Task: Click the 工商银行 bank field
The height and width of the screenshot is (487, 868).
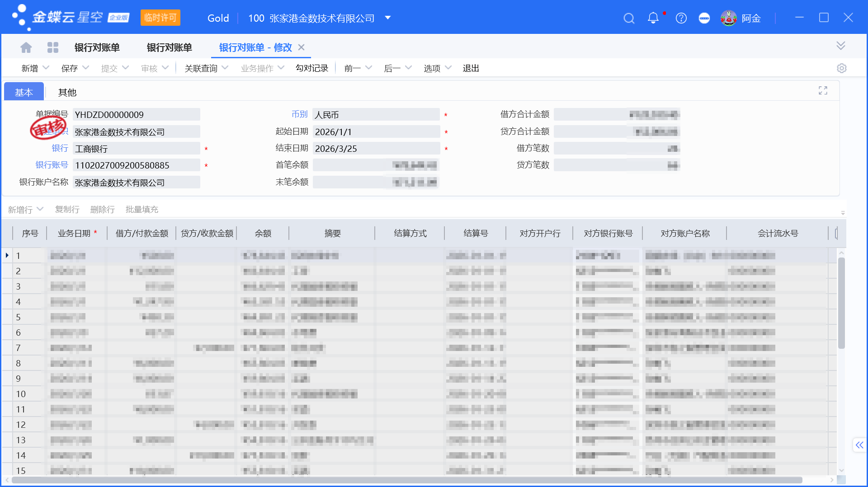Action: (x=136, y=149)
